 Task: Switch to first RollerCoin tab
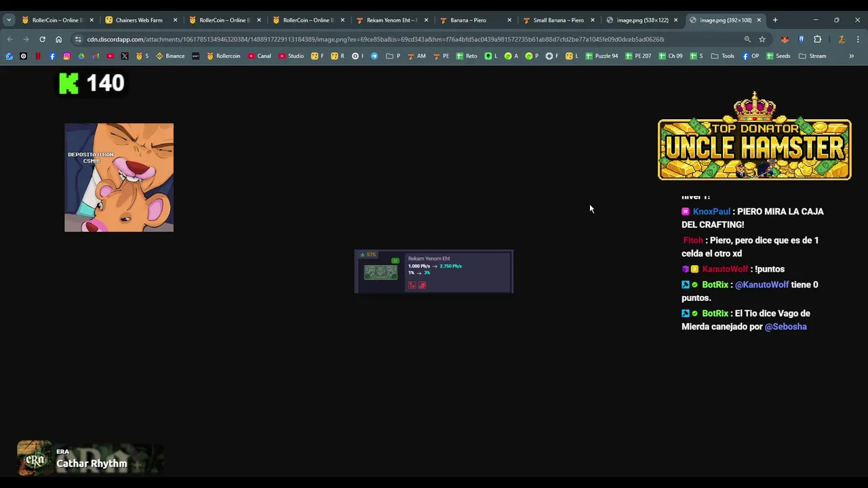coord(58,20)
